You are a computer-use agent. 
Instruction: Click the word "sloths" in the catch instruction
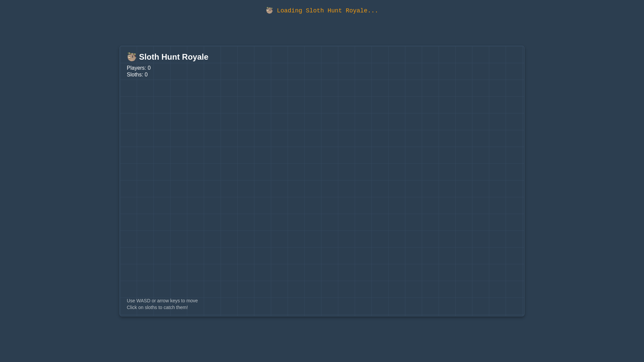click(x=151, y=307)
